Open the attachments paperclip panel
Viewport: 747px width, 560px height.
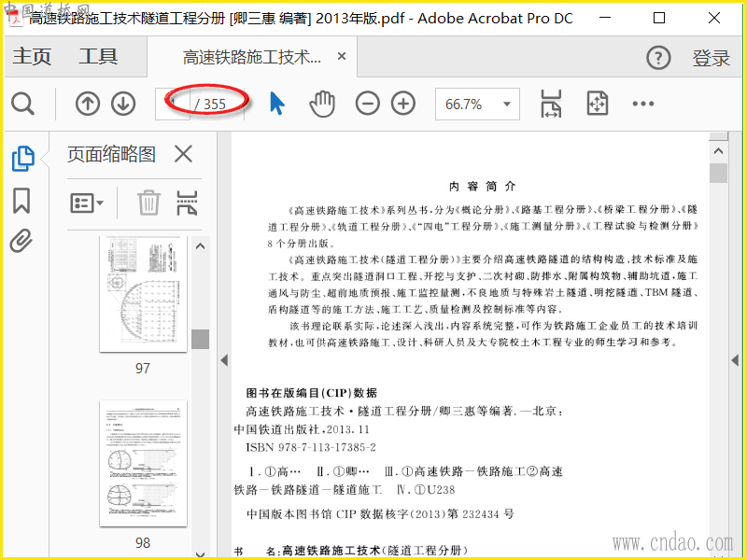21,241
